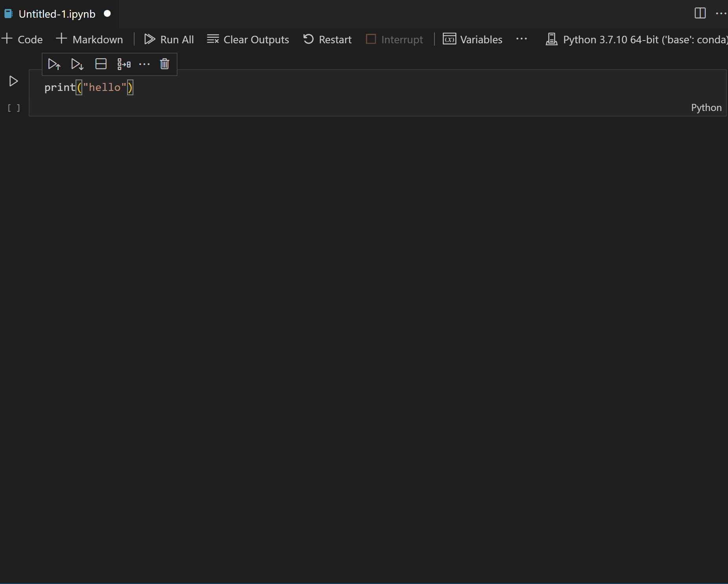Select the Untitled-1.ipynb tab
The image size is (728, 584).
(57, 13)
